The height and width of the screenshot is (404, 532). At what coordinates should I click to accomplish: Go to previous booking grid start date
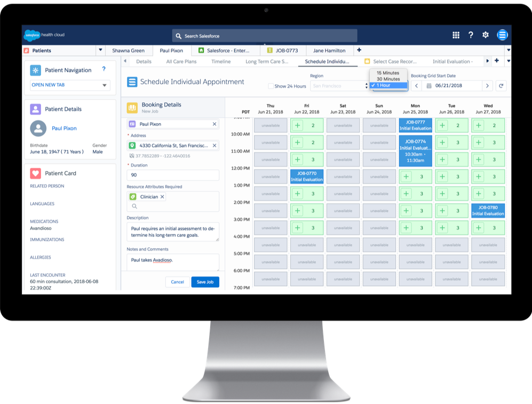tap(416, 86)
